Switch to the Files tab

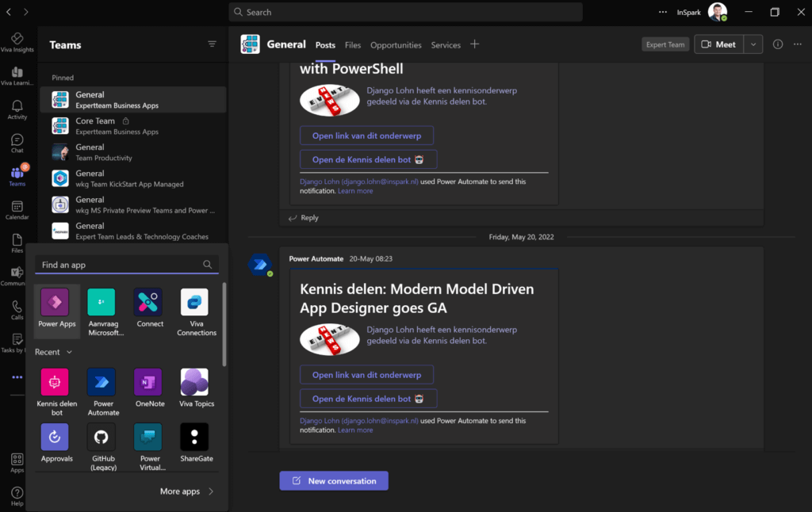[353, 45]
